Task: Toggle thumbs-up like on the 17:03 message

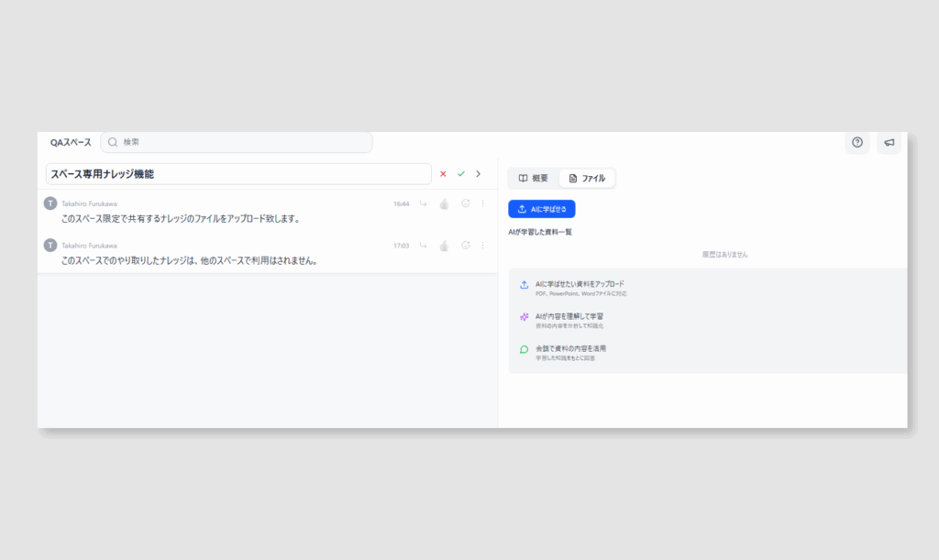Action: pos(445,246)
